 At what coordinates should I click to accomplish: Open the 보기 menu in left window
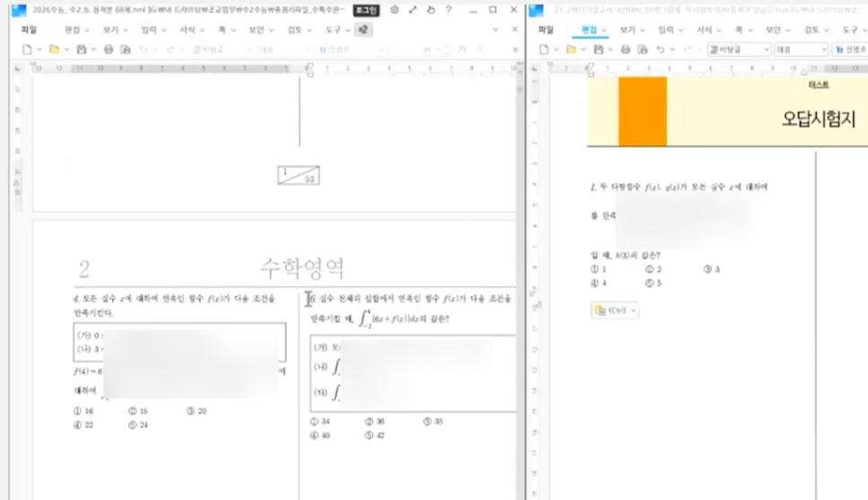tap(115, 30)
